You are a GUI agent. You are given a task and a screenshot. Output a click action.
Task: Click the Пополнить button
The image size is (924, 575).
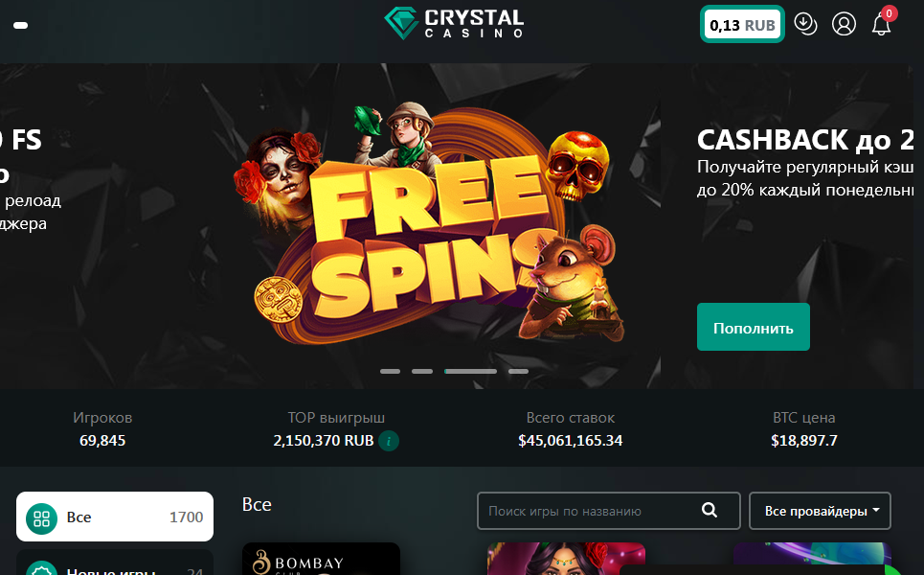pos(754,328)
